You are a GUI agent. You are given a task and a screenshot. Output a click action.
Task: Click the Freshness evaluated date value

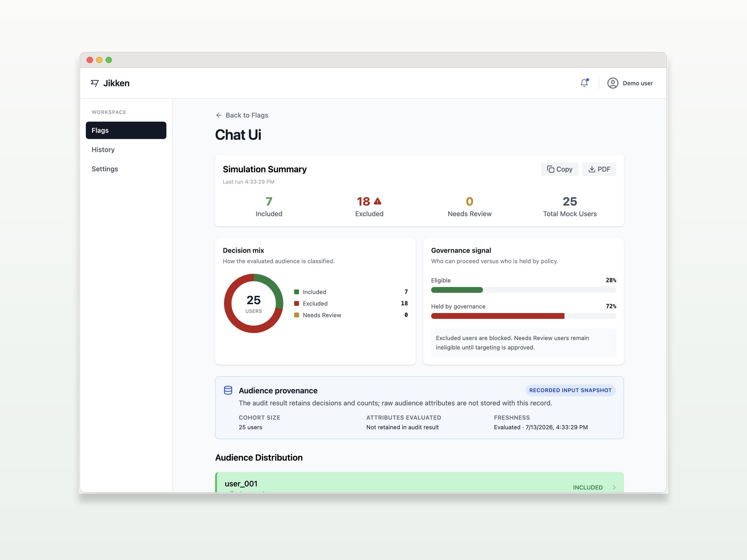541,427
